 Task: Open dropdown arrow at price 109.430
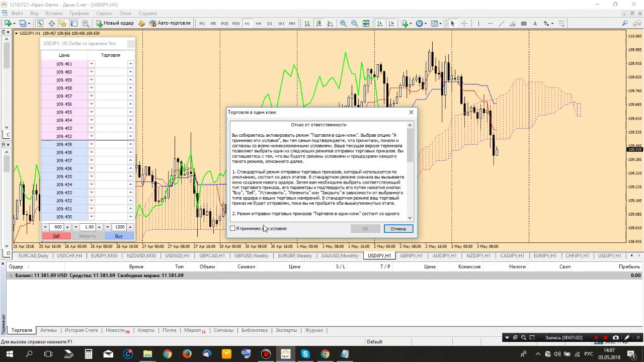coord(92,217)
